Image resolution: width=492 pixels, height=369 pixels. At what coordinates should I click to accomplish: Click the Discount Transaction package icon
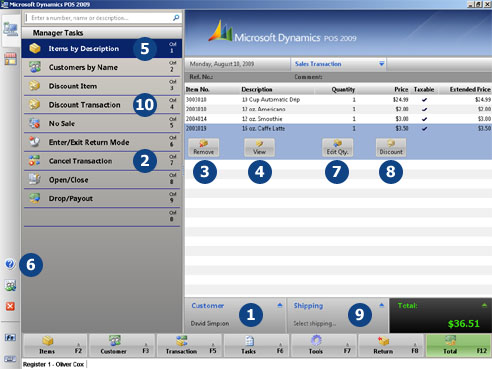pos(35,104)
